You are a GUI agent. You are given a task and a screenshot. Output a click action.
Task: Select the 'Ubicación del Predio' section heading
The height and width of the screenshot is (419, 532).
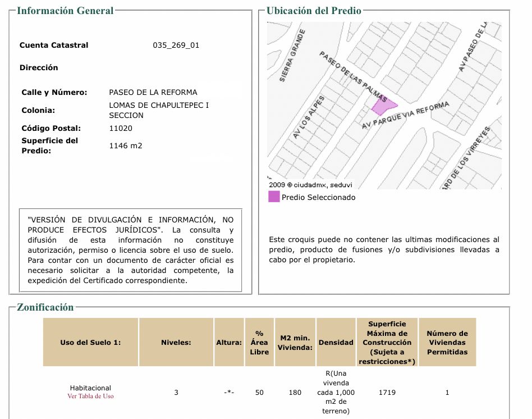(314, 11)
